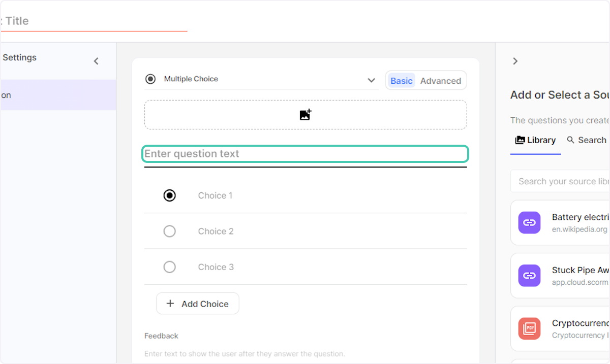Click the question type radio icon beside Multiple Choice
Image resolution: width=610 pixels, height=364 pixels.
150,79
